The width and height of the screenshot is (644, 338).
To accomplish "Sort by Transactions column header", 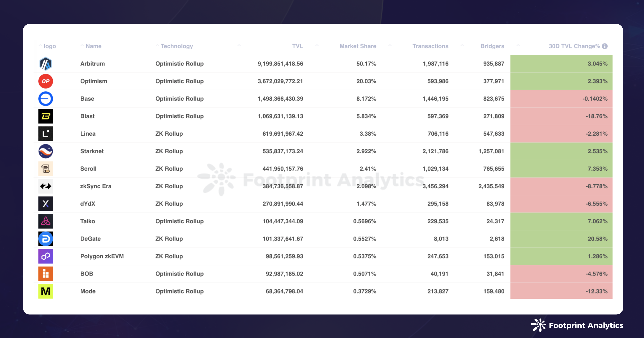I will tap(430, 46).
